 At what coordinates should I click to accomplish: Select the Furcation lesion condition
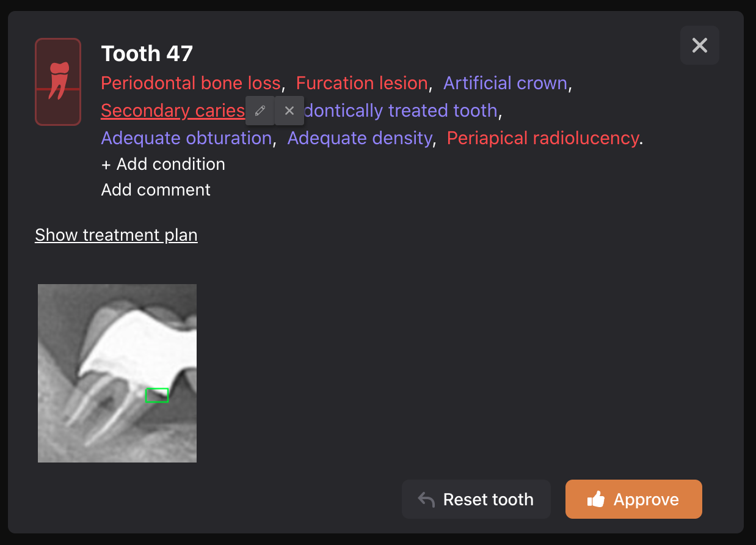tap(362, 83)
